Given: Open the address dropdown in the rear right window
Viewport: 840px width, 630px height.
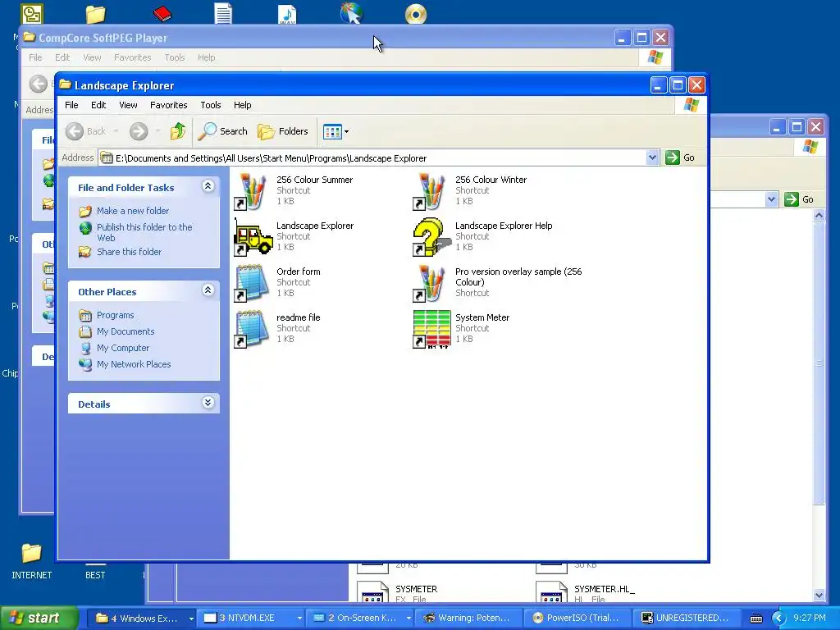Looking at the screenshot, I should tap(771, 199).
